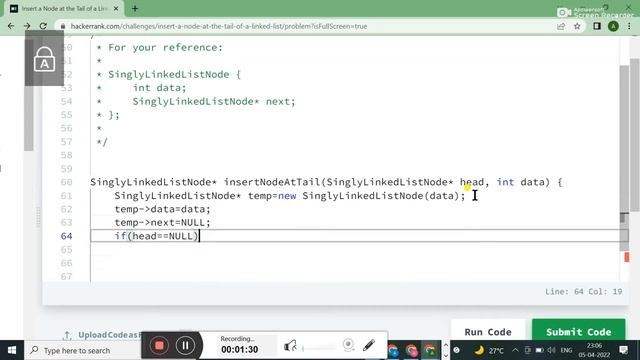Bookmark this page with star icon

coord(577,26)
